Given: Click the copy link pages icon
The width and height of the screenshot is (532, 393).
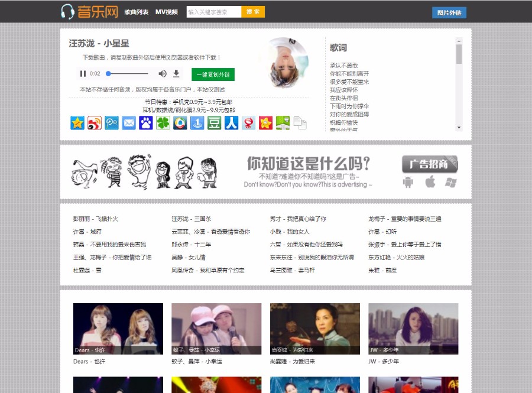Looking at the screenshot, I should 300,123.
